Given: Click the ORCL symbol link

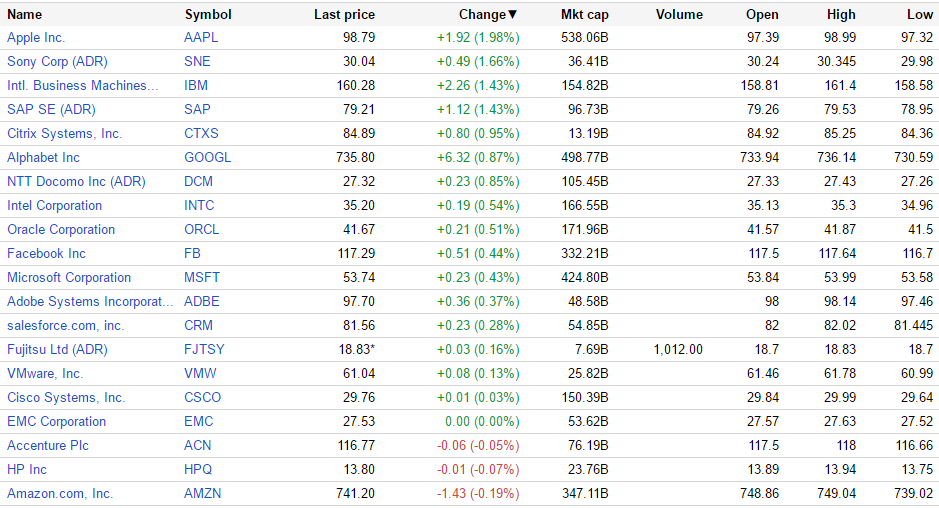Looking at the screenshot, I should 201,229.
